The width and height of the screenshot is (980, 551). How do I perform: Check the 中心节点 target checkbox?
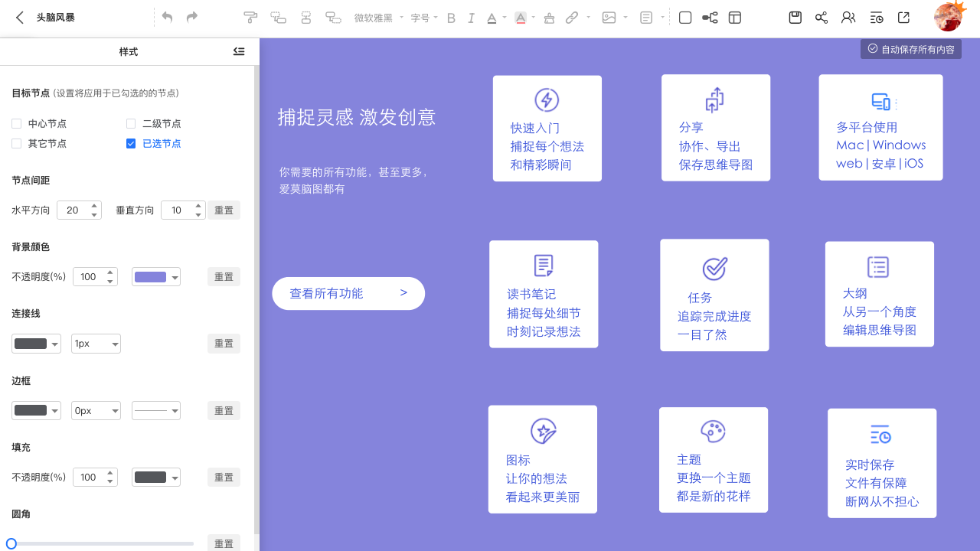[x=17, y=123]
